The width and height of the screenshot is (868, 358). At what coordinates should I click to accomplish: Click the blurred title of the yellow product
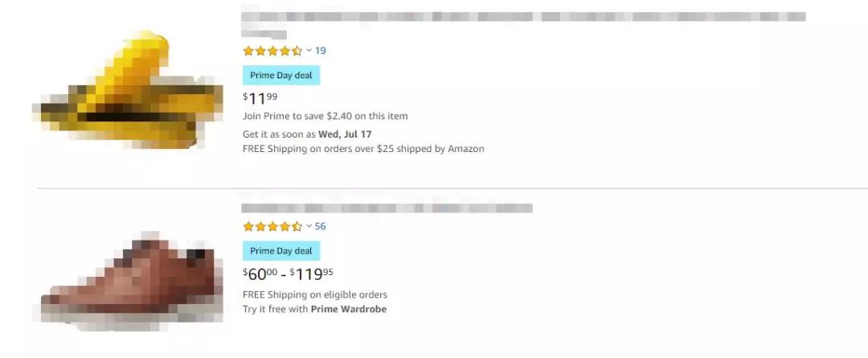point(522,17)
